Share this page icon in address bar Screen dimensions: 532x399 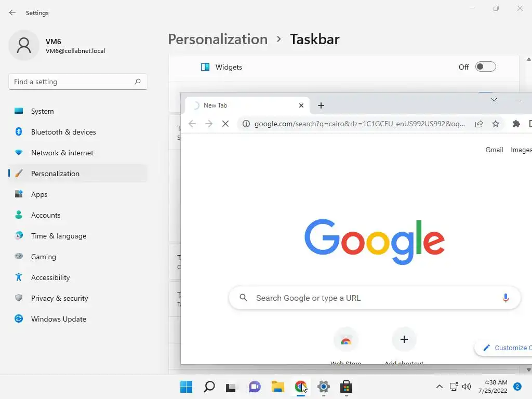tap(479, 124)
